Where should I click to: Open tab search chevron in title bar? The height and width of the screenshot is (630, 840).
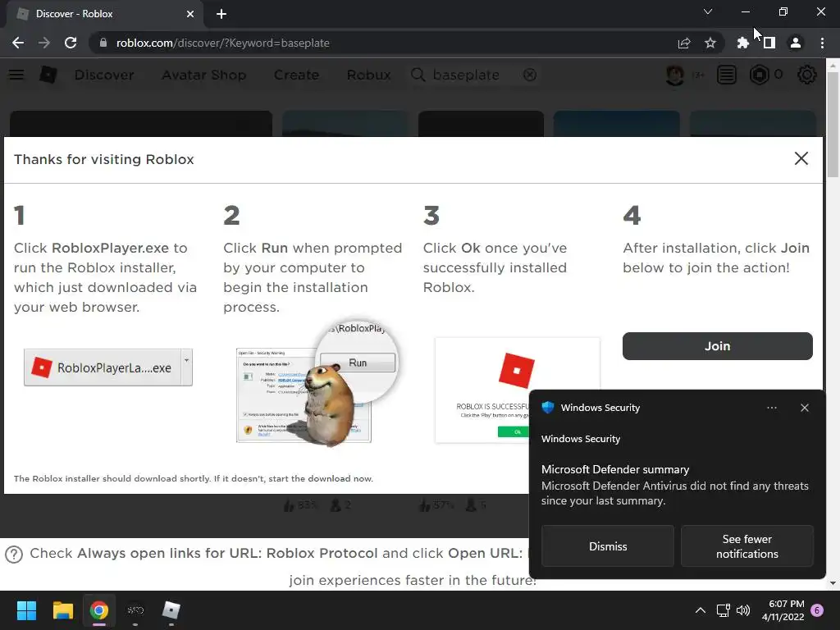tap(708, 11)
